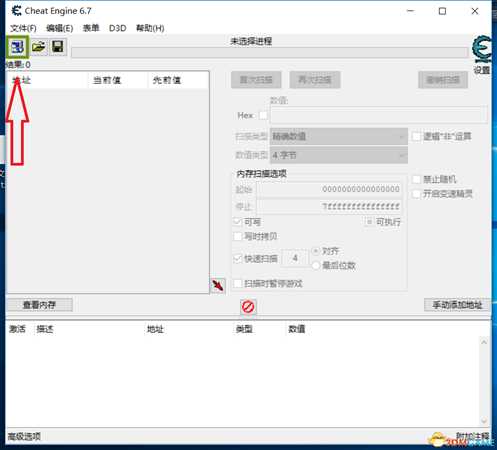The width and height of the screenshot is (497, 450).
Task: Open the 文件(F) menu
Action: [x=23, y=28]
